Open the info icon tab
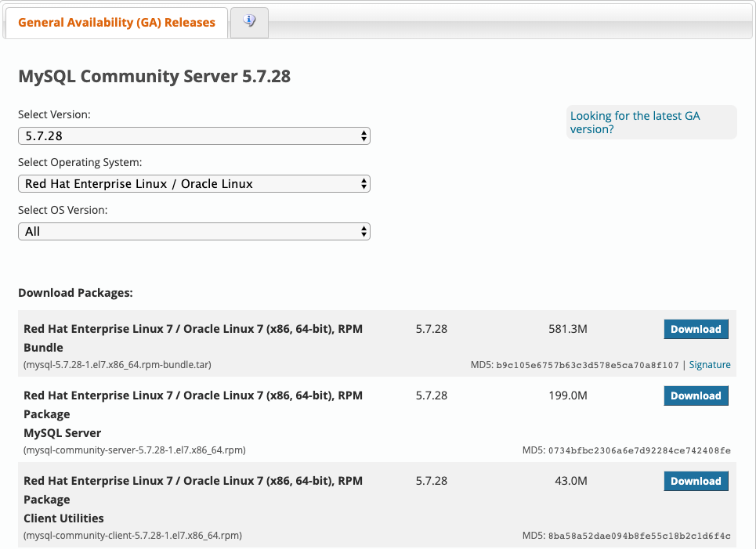 [249, 22]
